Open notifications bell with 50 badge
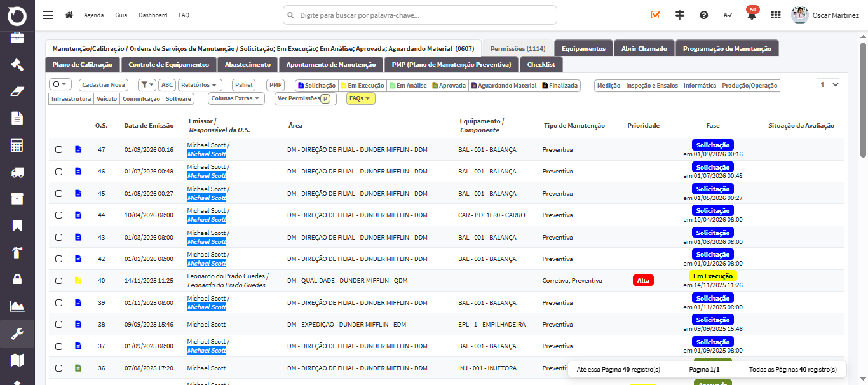The image size is (868, 385). (752, 15)
